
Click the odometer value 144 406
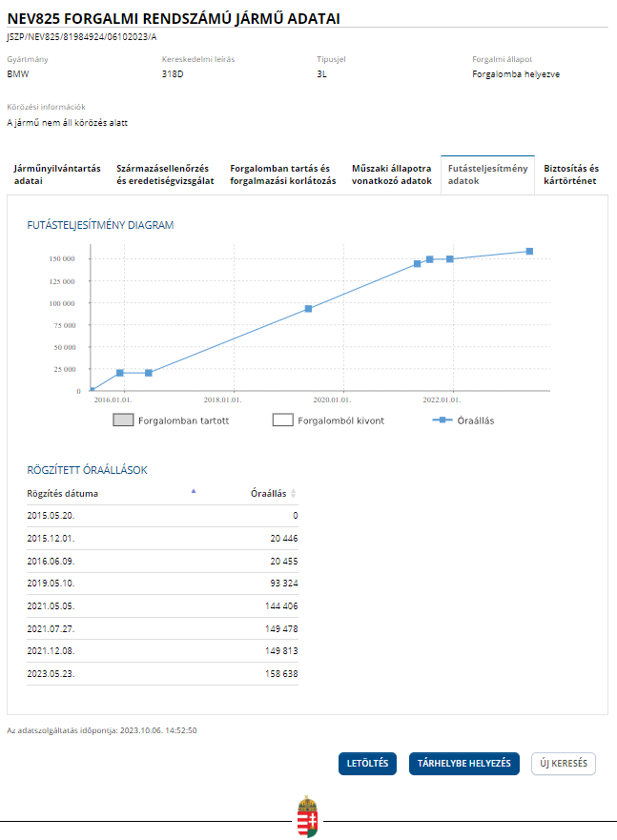[281, 606]
